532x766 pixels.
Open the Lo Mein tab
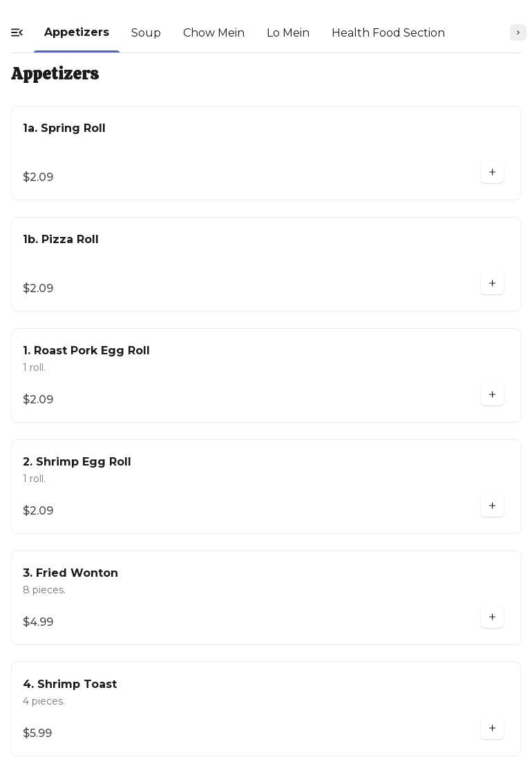tap(288, 33)
